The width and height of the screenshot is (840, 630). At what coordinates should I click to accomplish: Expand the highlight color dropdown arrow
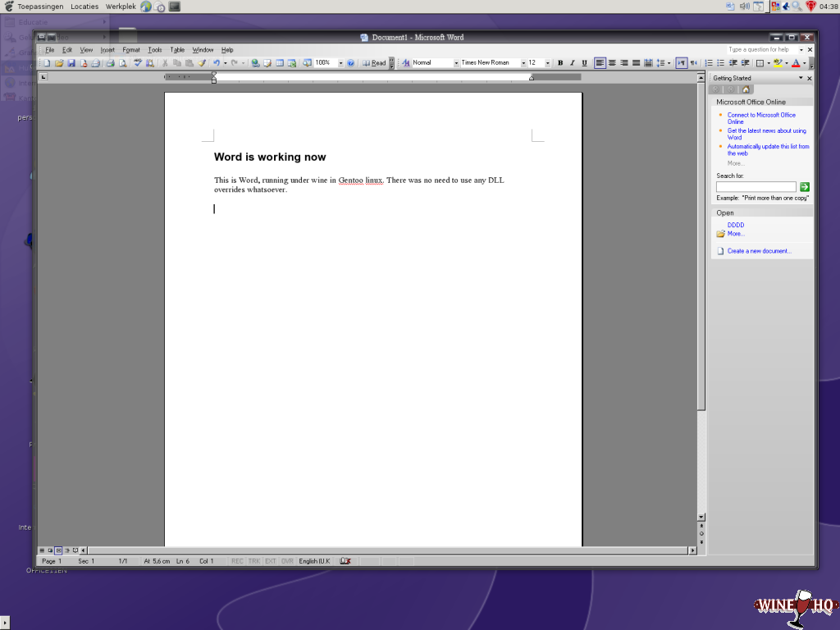tap(787, 63)
